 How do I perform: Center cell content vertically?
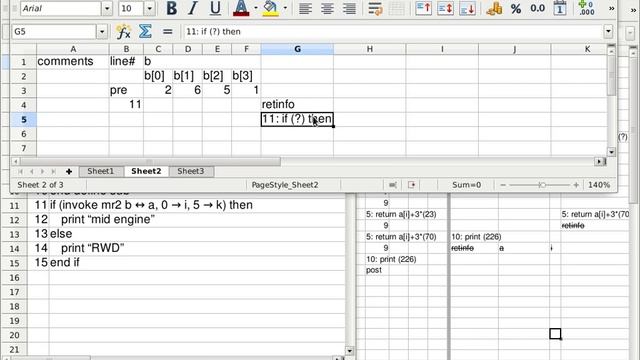click(x=445, y=9)
